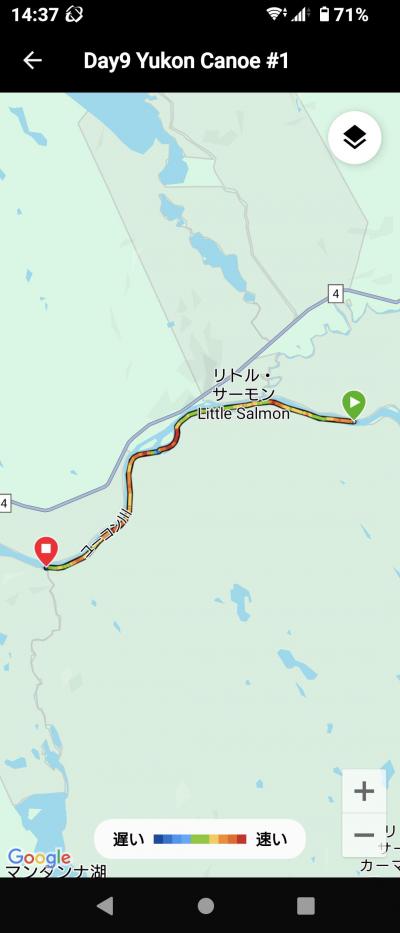Tap the Day9 Yukon Canoe #1 title
The width and height of the screenshot is (400, 933).
click(x=186, y=61)
